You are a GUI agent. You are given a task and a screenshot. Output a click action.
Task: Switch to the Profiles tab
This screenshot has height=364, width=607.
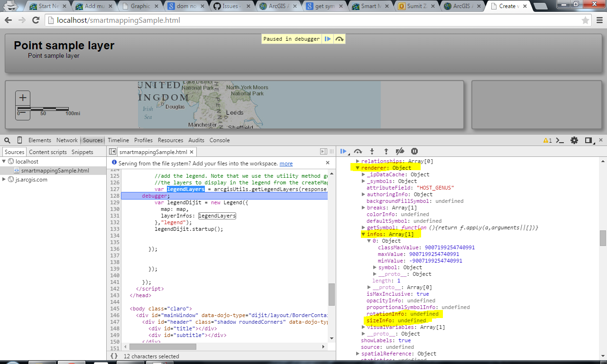(x=143, y=140)
